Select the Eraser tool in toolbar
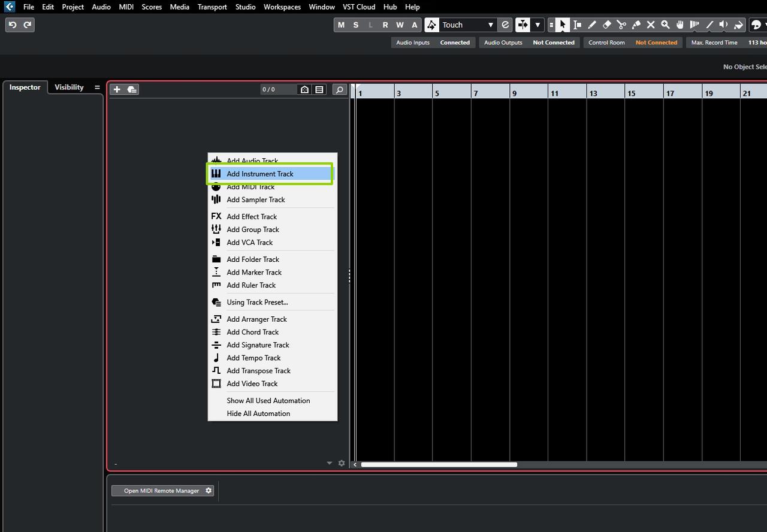767x532 pixels. (606, 25)
